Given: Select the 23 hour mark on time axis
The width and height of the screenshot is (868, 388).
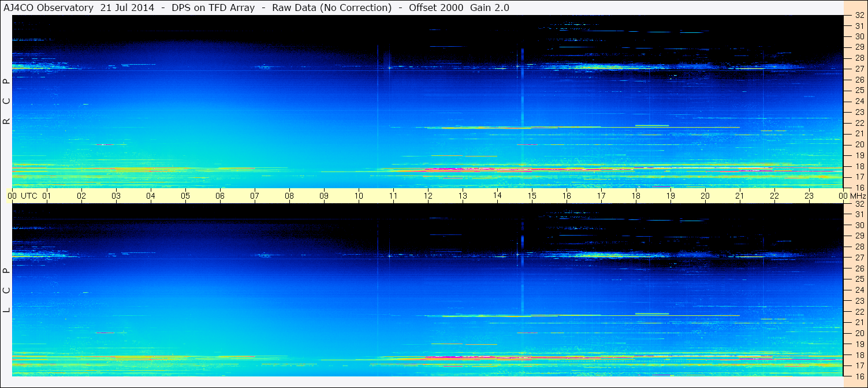Looking at the screenshot, I should (809, 196).
